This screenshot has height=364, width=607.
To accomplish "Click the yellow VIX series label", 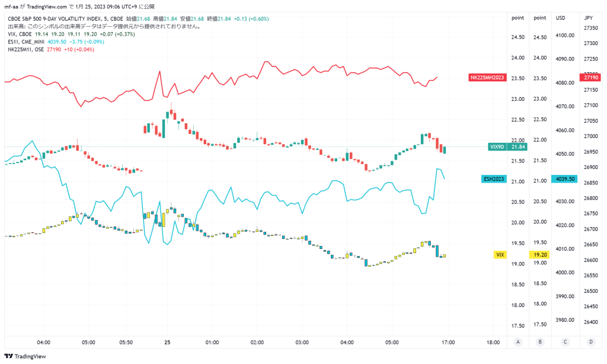I will click(500, 254).
